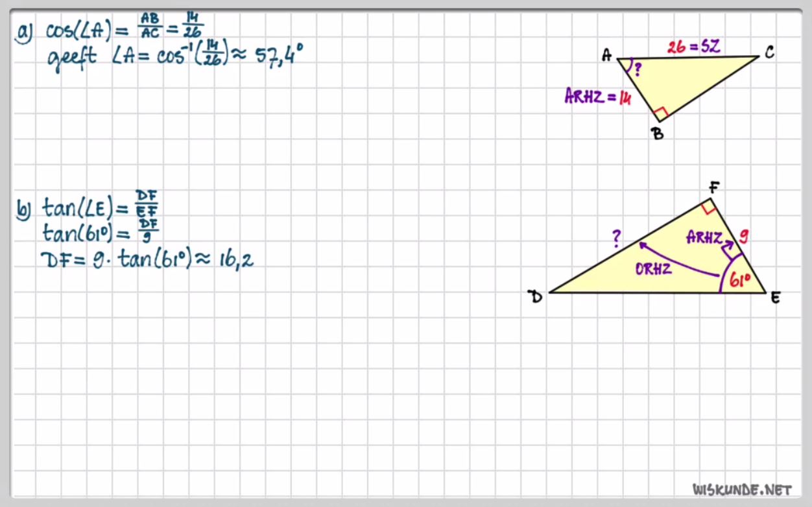Select the red 61° angle label
This screenshot has height=507, width=812.
click(740, 281)
